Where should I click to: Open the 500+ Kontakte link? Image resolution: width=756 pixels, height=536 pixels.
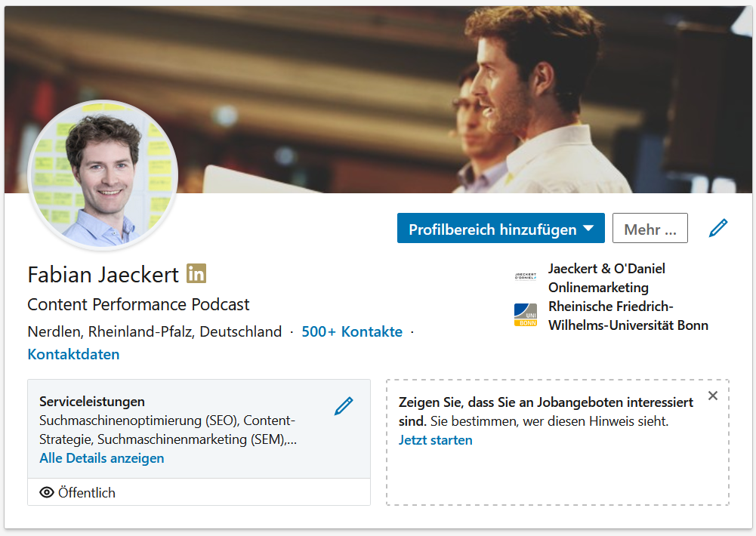(x=352, y=331)
